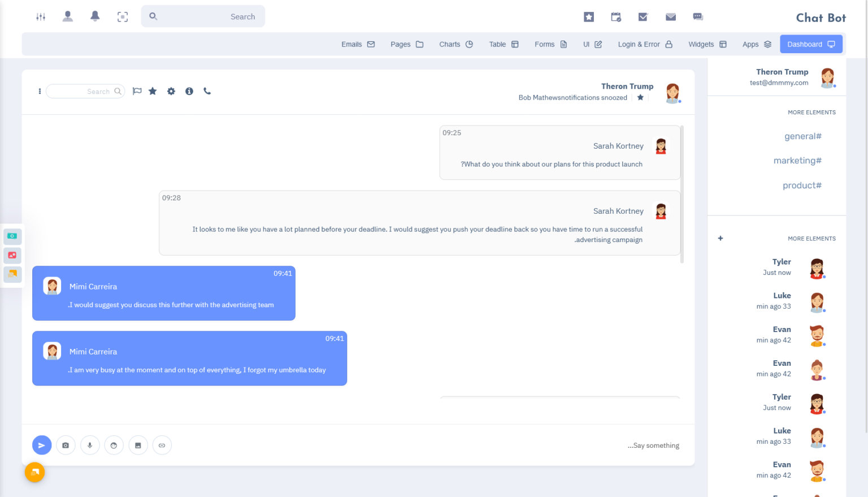
Task: Click the teal money icon on left edge
Action: click(x=12, y=236)
